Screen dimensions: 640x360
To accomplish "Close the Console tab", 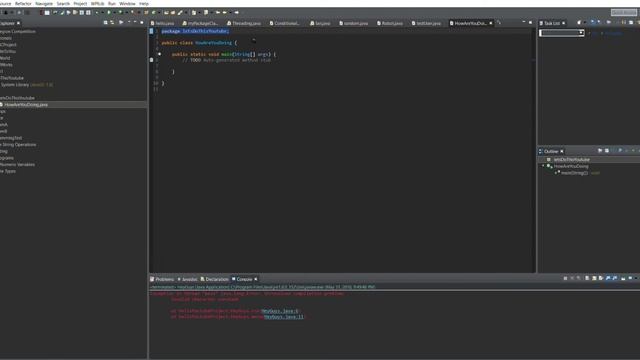I will [x=256, y=279].
